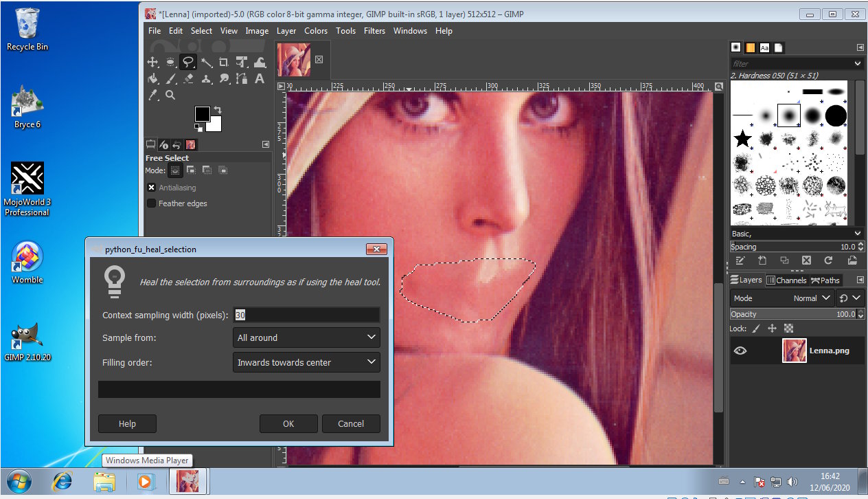
Task: Open brushes panel configuration menu
Action: 860,47
